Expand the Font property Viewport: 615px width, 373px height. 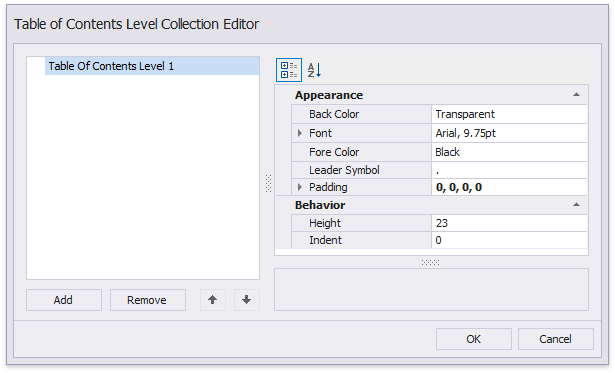click(300, 133)
